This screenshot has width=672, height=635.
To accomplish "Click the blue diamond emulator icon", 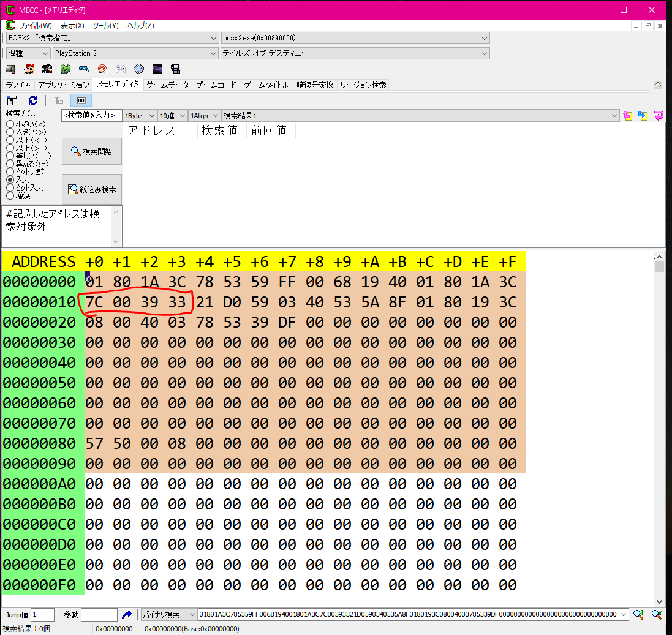I will tap(139, 69).
